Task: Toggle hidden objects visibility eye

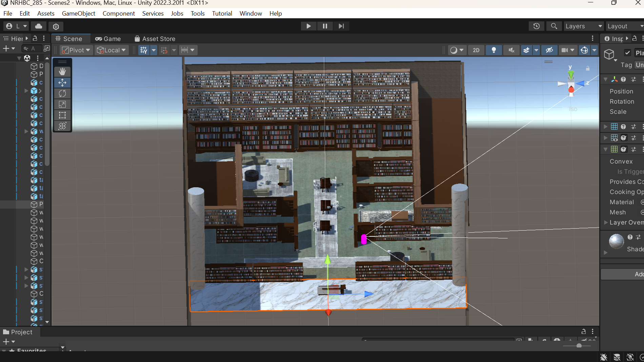Action: (549, 50)
